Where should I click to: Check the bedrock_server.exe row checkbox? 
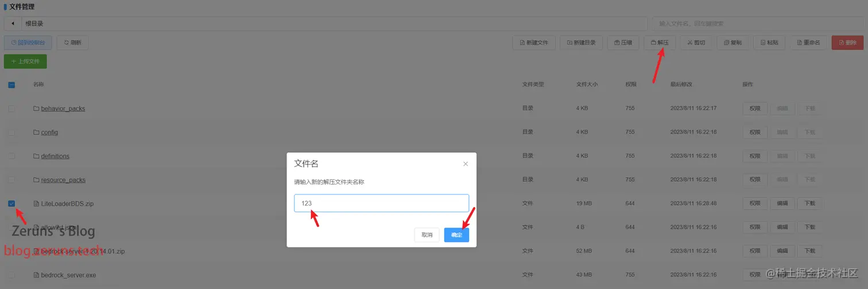pyautogui.click(x=11, y=275)
